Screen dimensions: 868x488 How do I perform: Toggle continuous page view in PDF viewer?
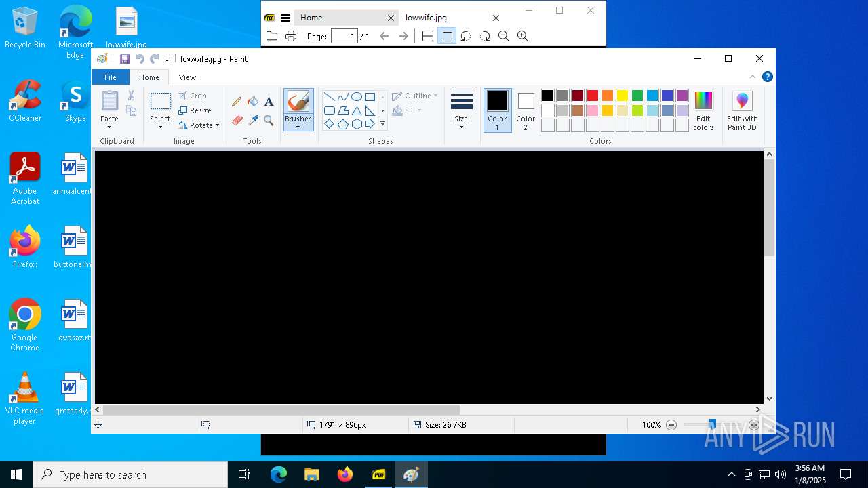click(428, 36)
